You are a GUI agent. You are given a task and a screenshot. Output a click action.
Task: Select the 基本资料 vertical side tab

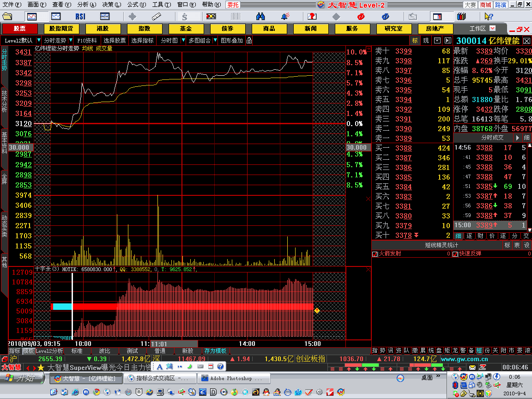click(x=4, y=143)
